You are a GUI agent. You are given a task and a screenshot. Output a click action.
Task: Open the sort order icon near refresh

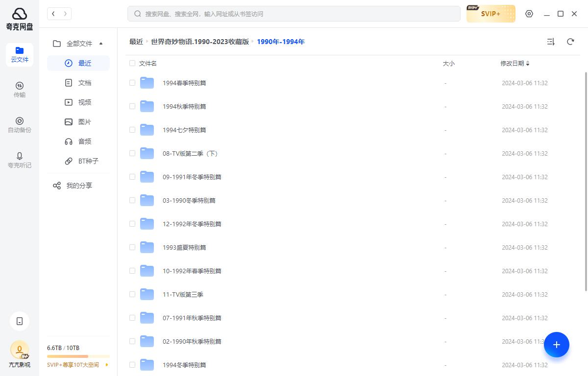click(550, 42)
